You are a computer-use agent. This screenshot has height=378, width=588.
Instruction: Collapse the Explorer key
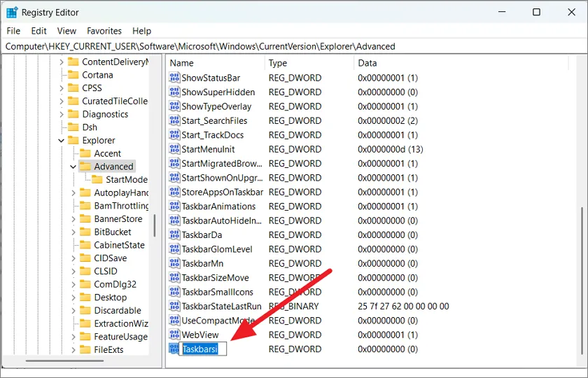pyautogui.click(x=61, y=141)
